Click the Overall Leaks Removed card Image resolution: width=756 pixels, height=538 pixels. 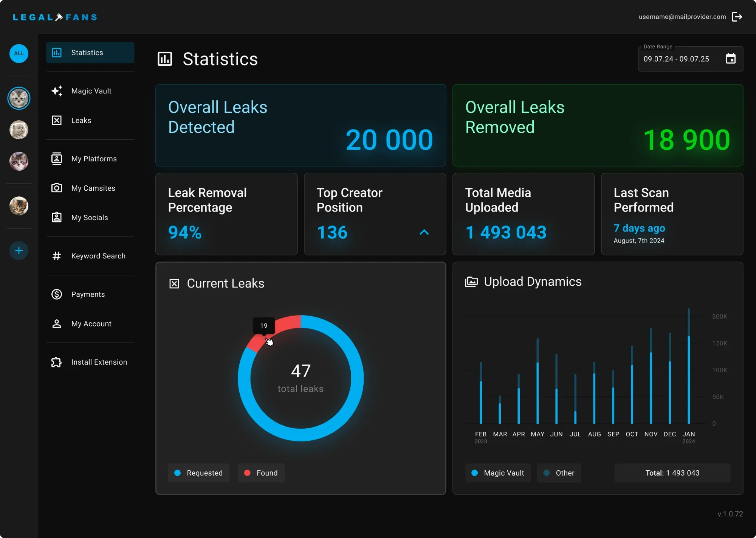click(x=598, y=125)
